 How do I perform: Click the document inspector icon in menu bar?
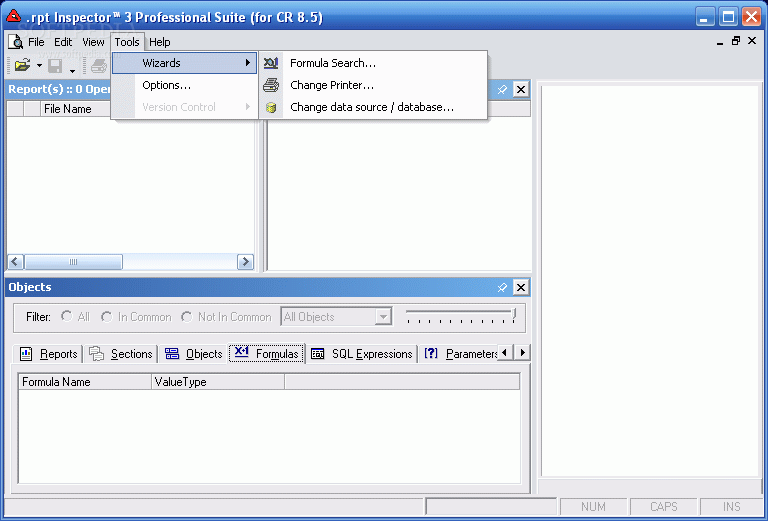16,42
